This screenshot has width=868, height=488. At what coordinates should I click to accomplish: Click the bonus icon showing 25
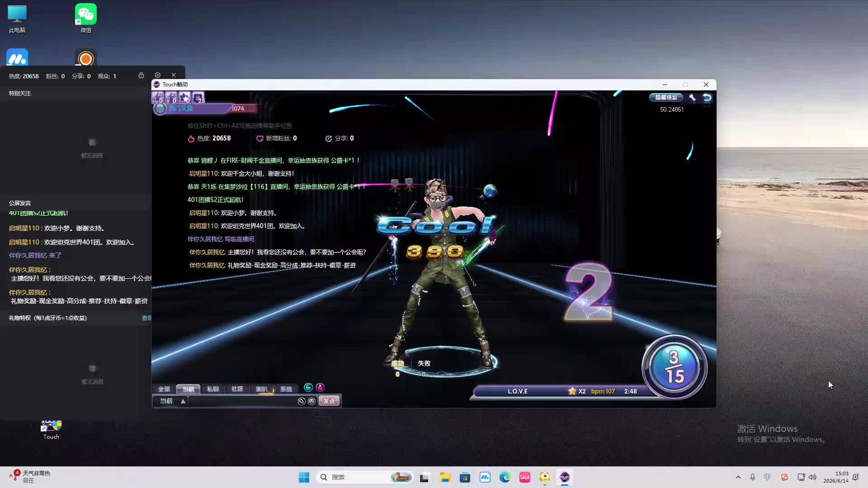pyautogui.click(x=198, y=98)
